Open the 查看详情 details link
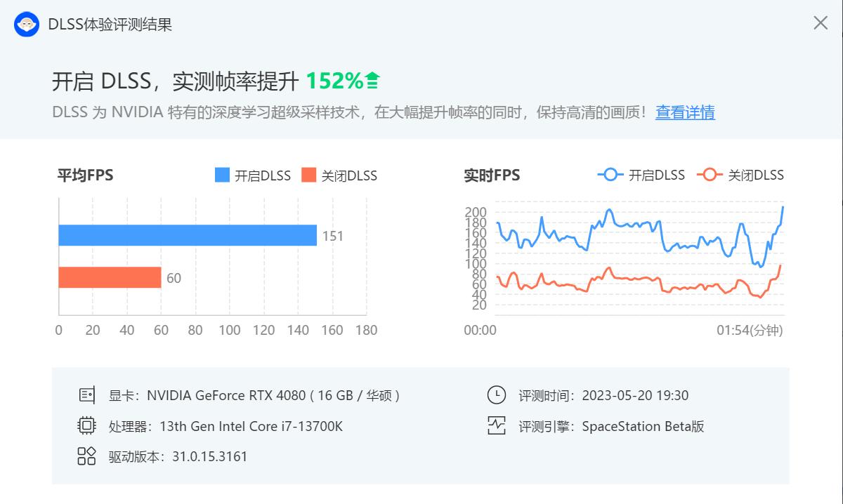The image size is (843, 504). (685, 112)
